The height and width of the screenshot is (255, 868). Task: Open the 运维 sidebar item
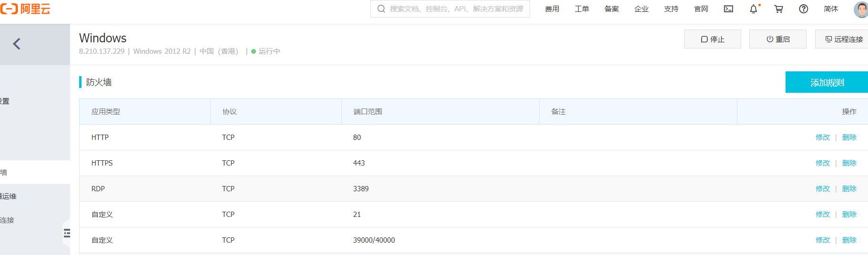click(8, 196)
